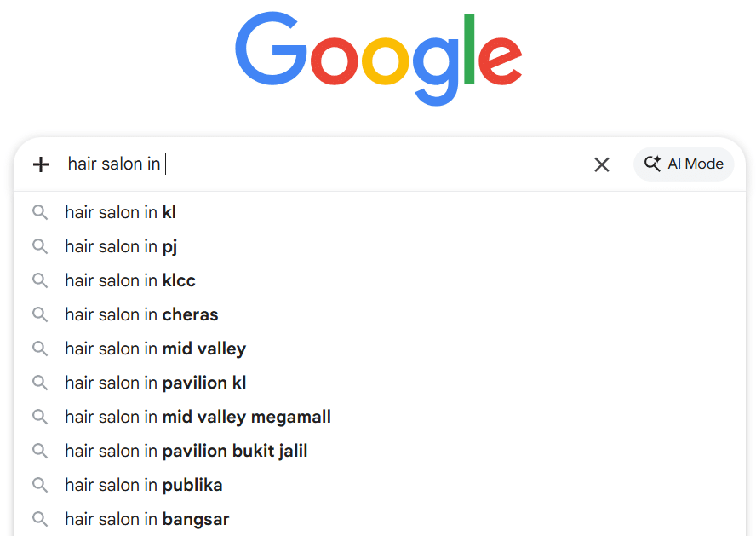Pick "hair salon in bangsar" suggestion

point(146,519)
